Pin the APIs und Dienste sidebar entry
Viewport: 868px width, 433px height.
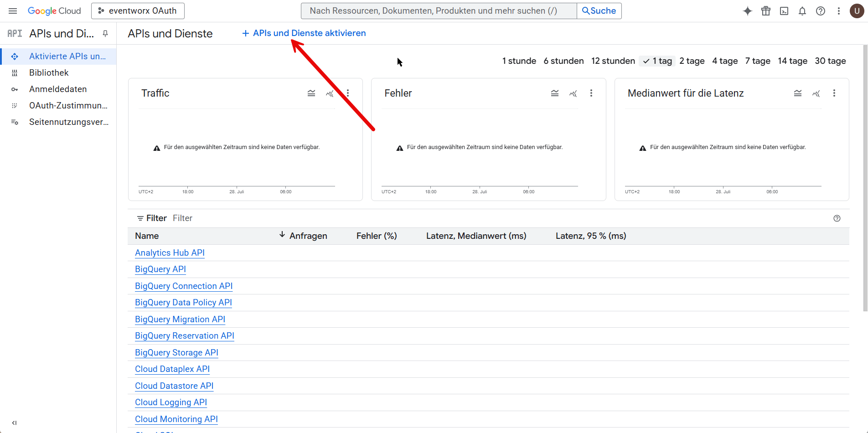point(105,34)
